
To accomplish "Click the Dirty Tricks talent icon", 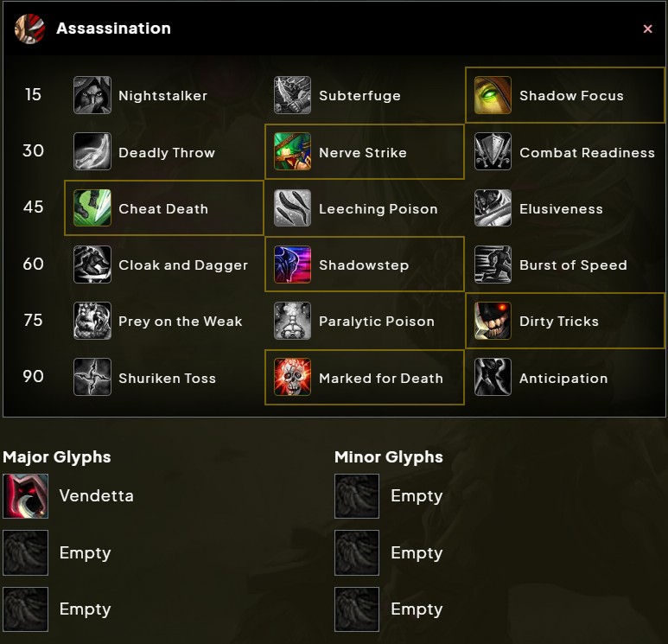I will tap(493, 322).
